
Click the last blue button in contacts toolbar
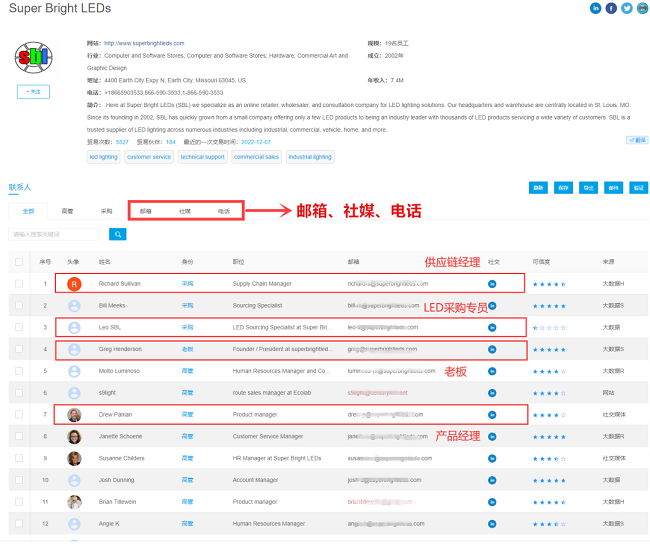(x=638, y=188)
